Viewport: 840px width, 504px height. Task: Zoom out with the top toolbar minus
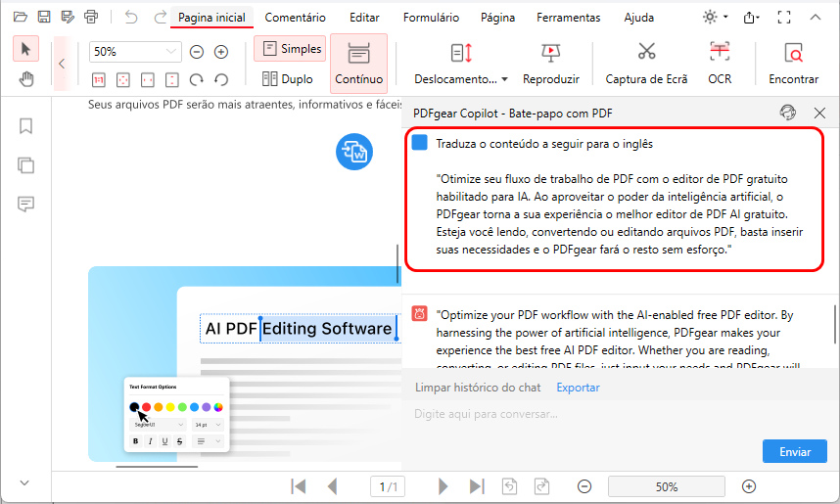pyautogui.click(x=197, y=52)
